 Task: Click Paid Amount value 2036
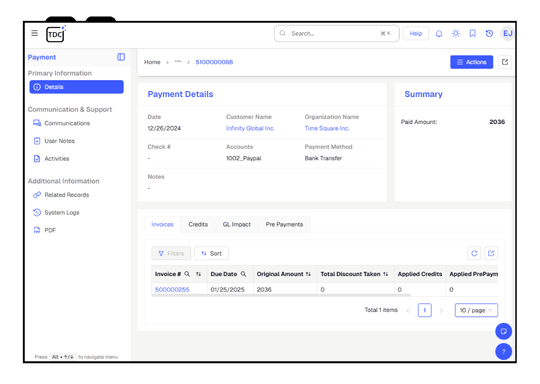click(497, 122)
